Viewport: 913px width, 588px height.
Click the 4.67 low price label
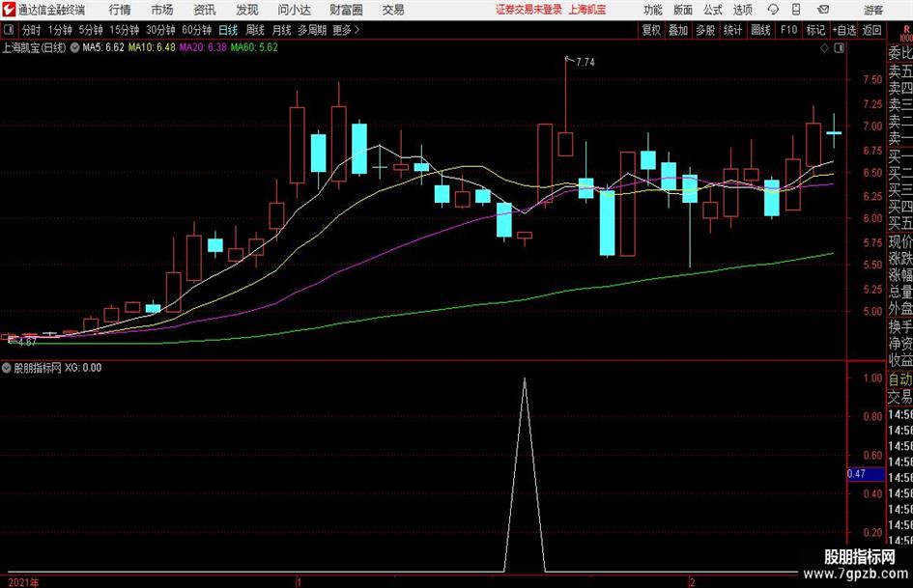click(27, 343)
